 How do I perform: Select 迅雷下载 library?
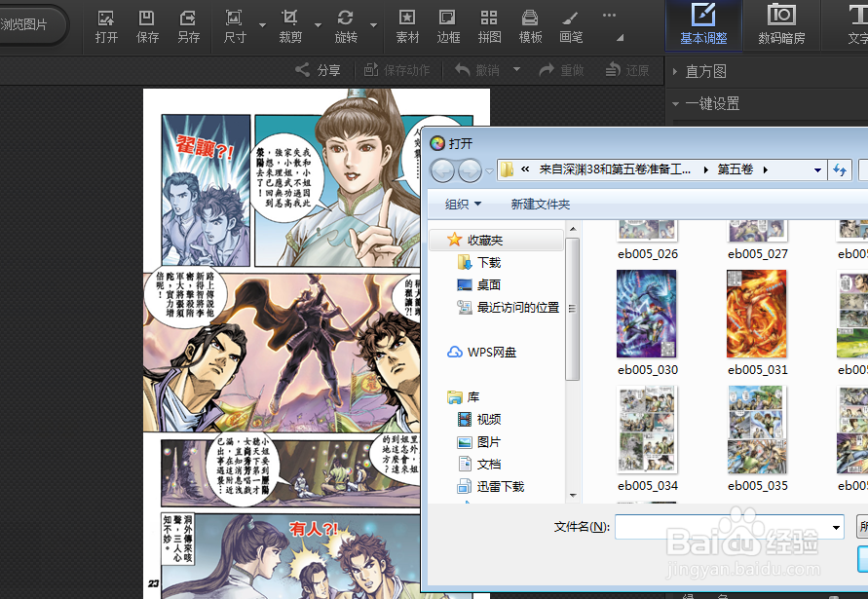click(x=491, y=487)
